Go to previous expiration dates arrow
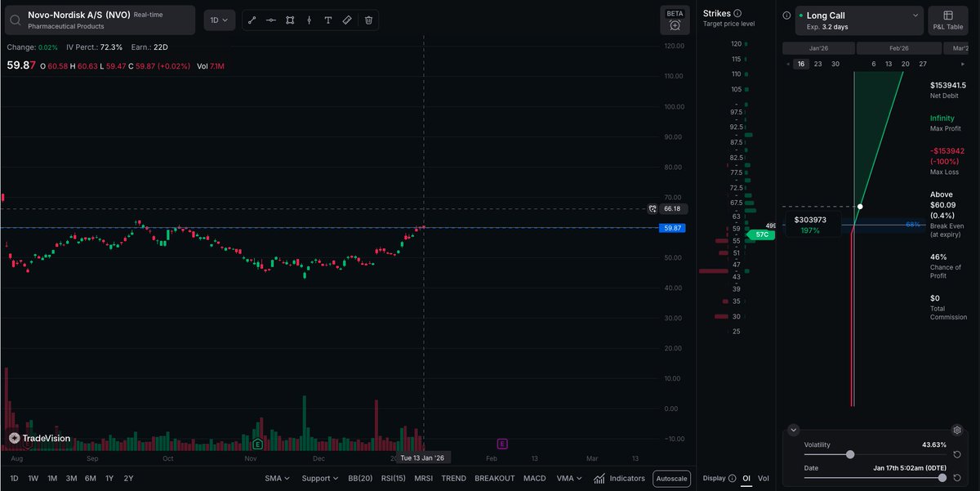This screenshot has height=491, width=980. click(x=788, y=64)
